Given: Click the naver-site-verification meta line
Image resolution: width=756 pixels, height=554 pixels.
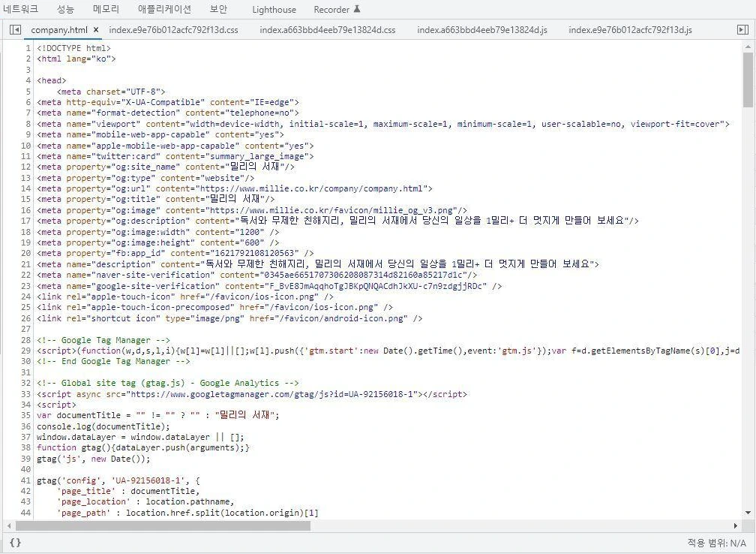Looking at the screenshot, I should coord(257,275).
